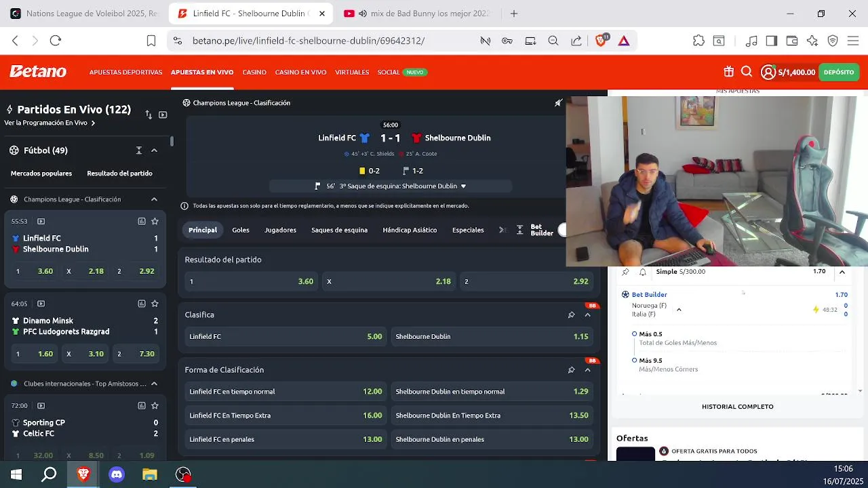Image resolution: width=868 pixels, height=488 pixels.
Task: Collapse the Clasifica market section
Action: pos(587,314)
